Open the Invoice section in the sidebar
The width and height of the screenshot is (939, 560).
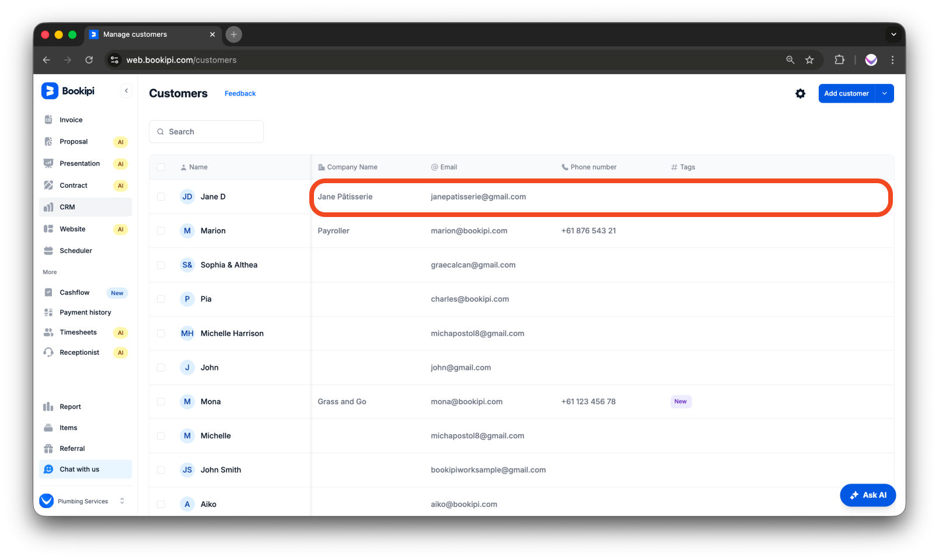tap(70, 120)
